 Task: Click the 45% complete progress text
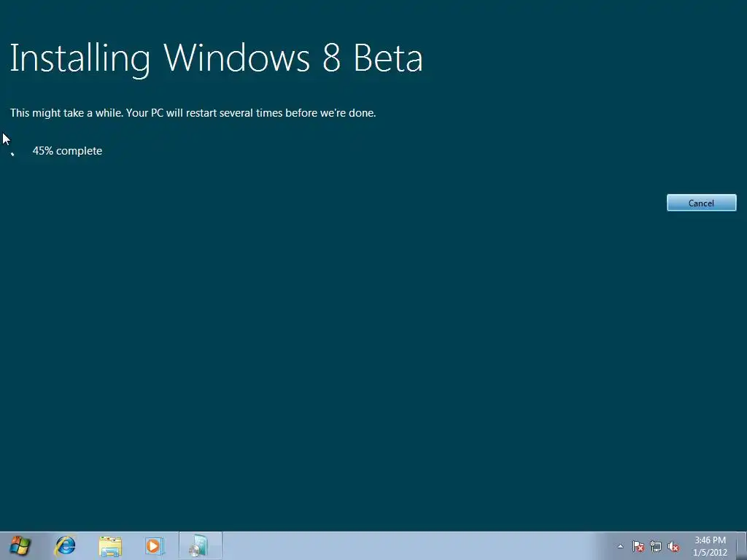point(67,151)
